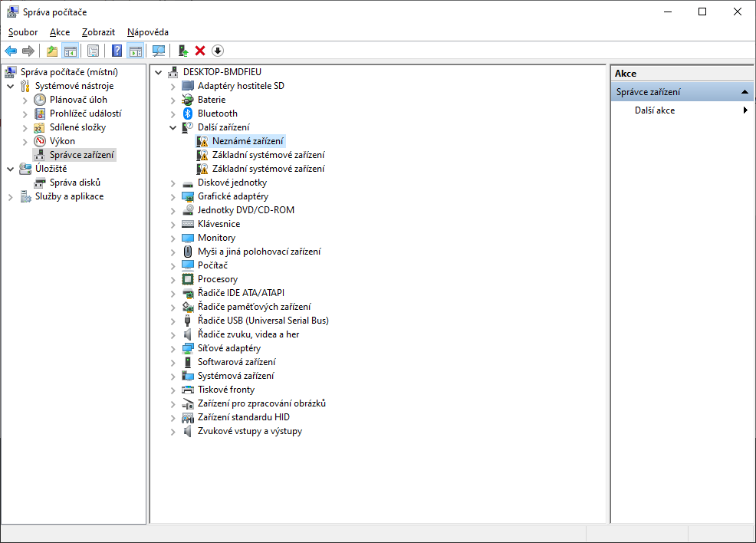Click the Procesory chip icon
Image resolution: width=756 pixels, height=543 pixels.
click(188, 279)
